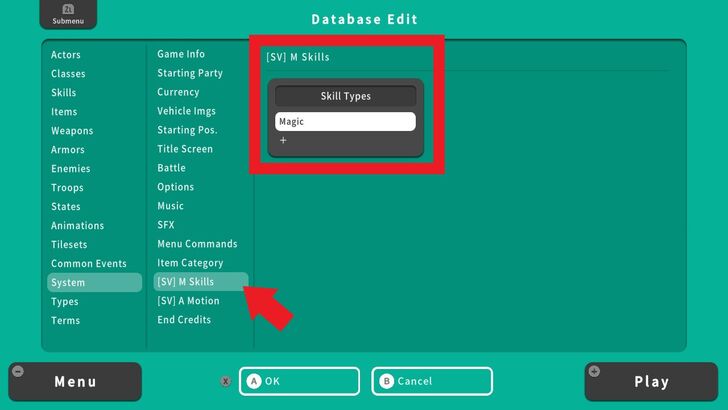Click the Skill Types header
The image size is (728, 410).
(x=345, y=97)
